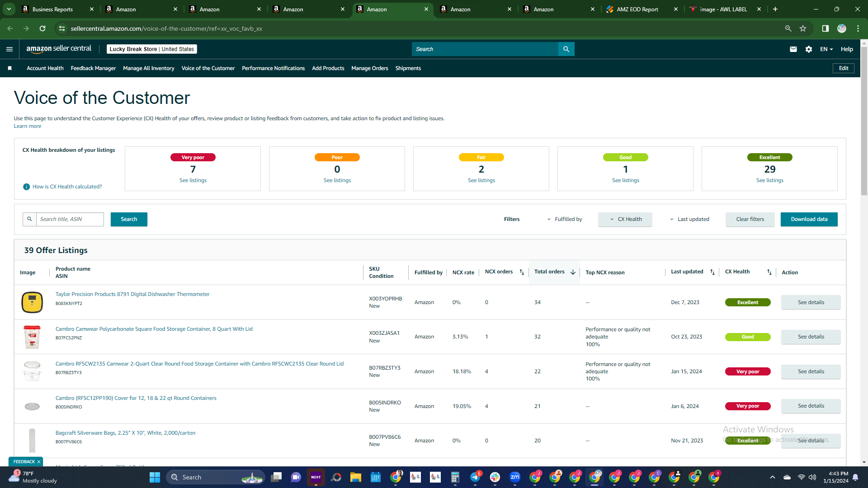Click the Search button next to title field
The image size is (868, 488).
[129, 219]
